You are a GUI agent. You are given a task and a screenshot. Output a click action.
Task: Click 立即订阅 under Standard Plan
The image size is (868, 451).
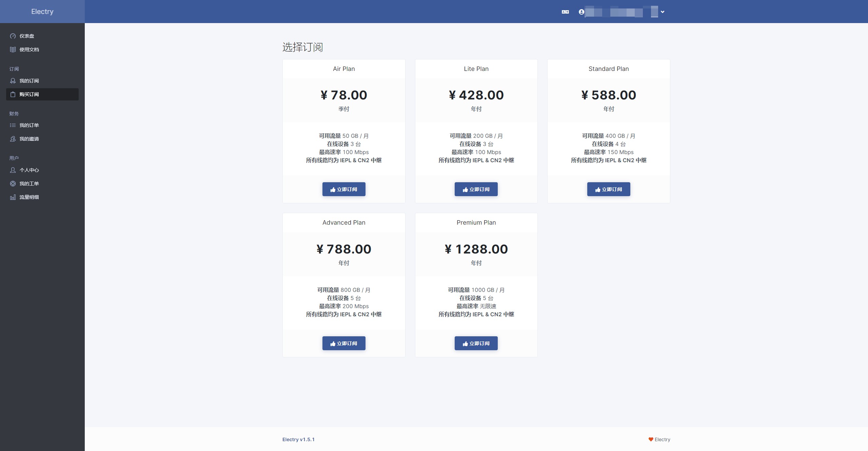point(609,189)
